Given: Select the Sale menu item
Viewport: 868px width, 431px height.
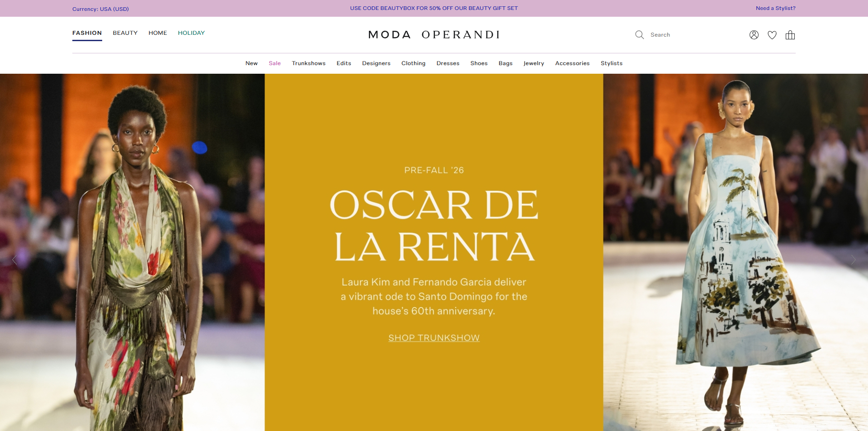Looking at the screenshot, I should 274,63.
